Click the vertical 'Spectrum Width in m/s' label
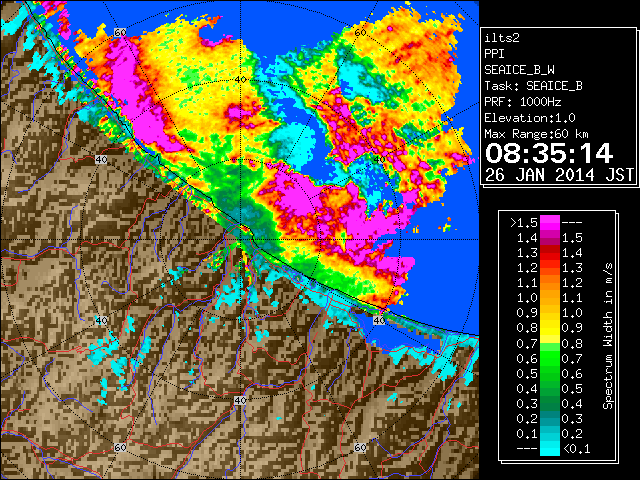Image resolution: width=640 pixels, height=480 pixels. 608,336
